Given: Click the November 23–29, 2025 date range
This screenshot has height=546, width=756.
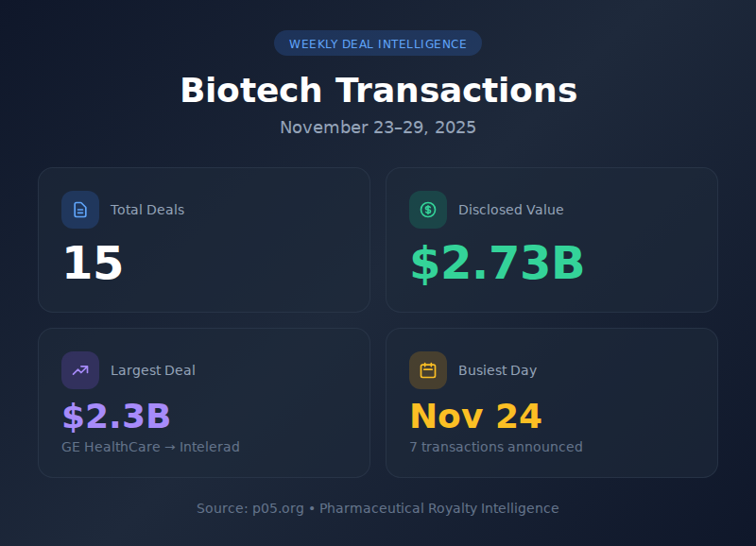Looking at the screenshot, I should pos(378,128).
